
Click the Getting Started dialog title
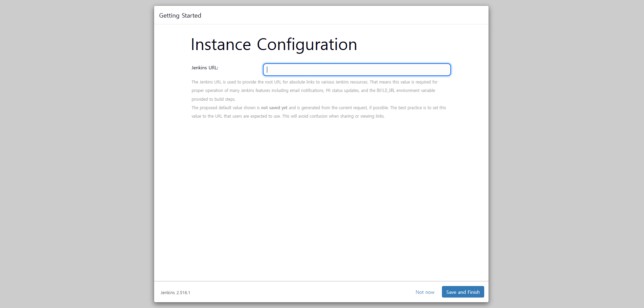(x=180, y=16)
